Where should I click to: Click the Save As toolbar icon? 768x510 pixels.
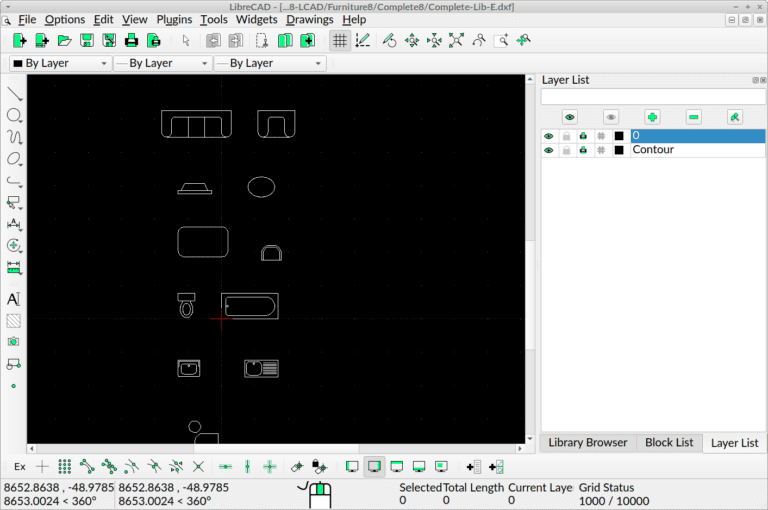[x=109, y=40]
